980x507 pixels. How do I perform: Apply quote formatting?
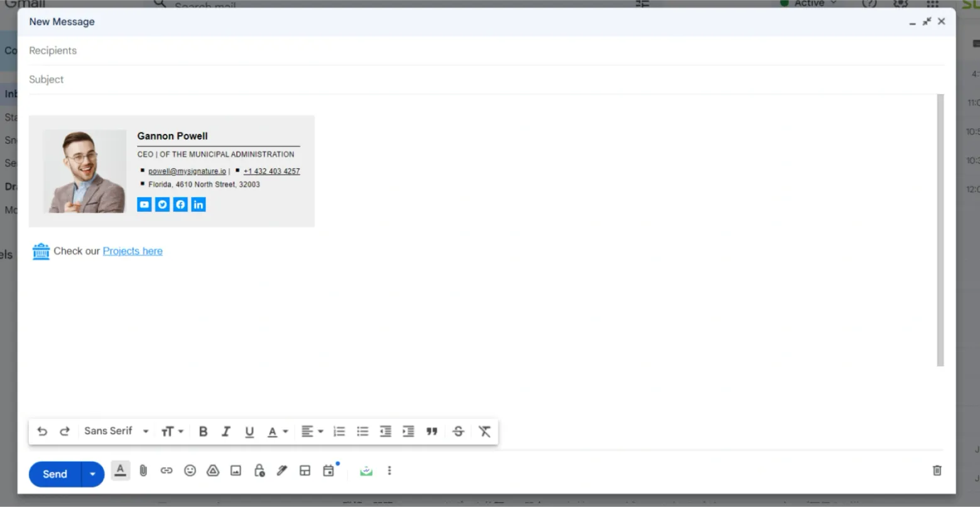click(x=432, y=432)
